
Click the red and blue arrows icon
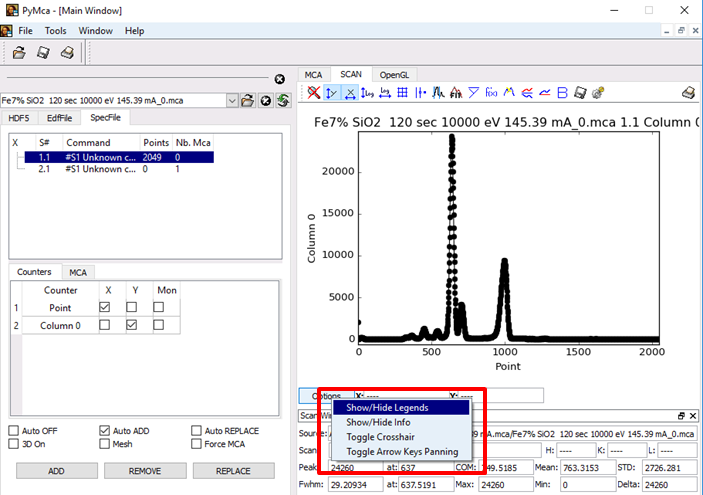527,93
